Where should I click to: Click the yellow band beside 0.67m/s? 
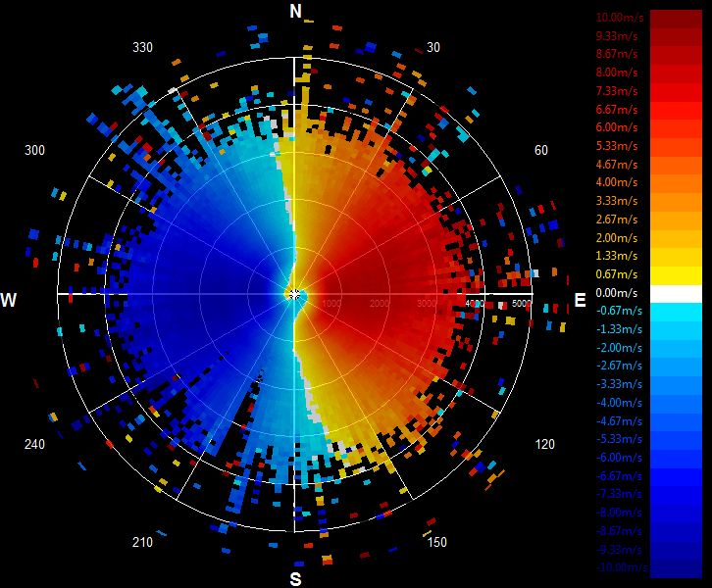point(676,275)
